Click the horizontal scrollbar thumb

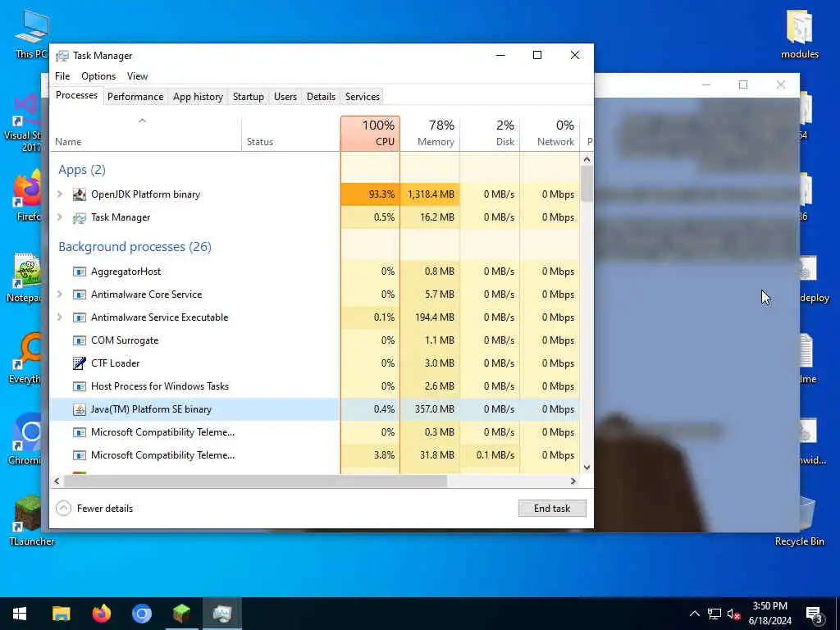tap(255, 481)
